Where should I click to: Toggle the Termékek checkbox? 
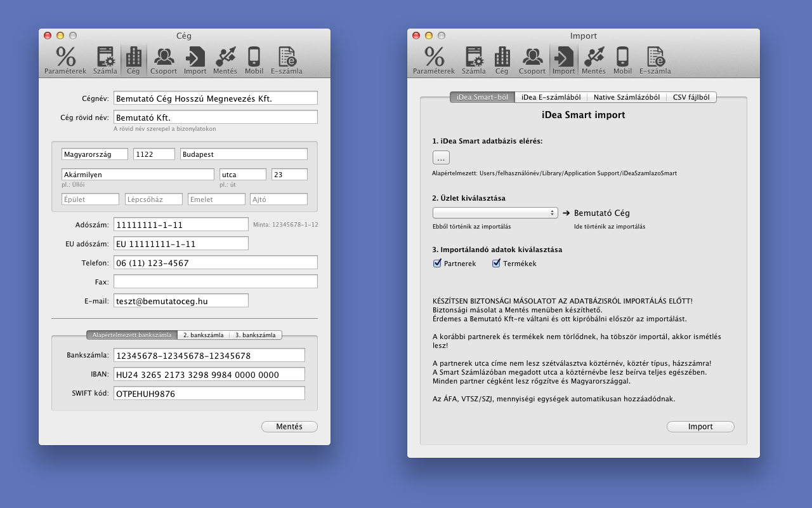tap(497, 263)
